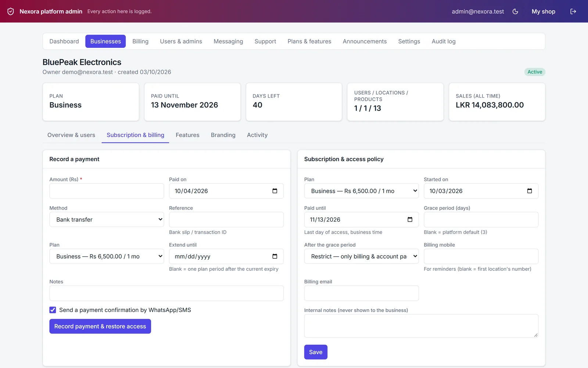Open the Messaging nav item
The image size is (588, 368).
228,41
